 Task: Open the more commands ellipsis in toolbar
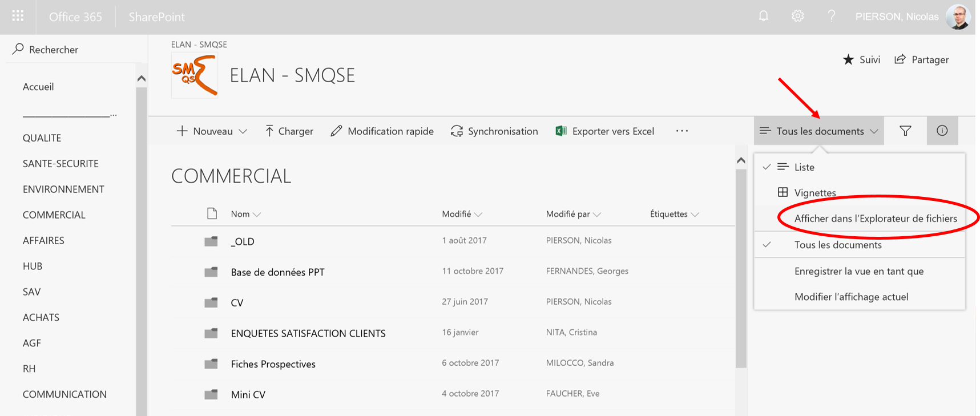[681, 131]
